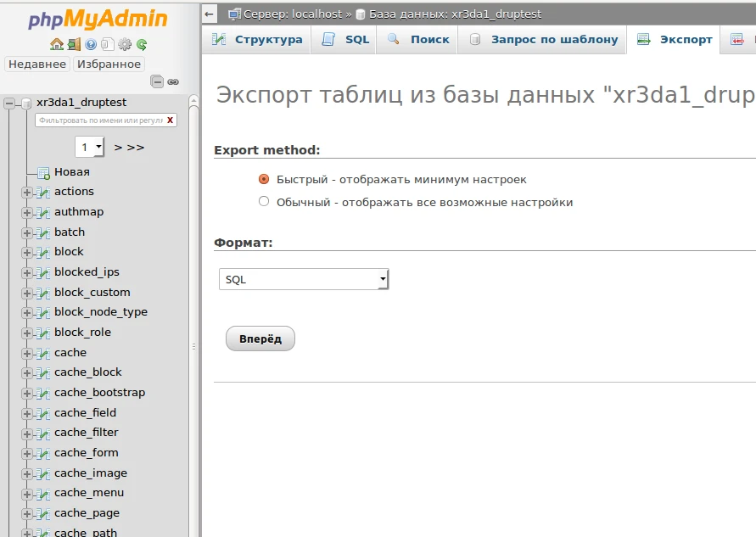The image size is (756, 537).
Task: Click the log out door icon
Action: pyautogui.click(x=74, y=42)
